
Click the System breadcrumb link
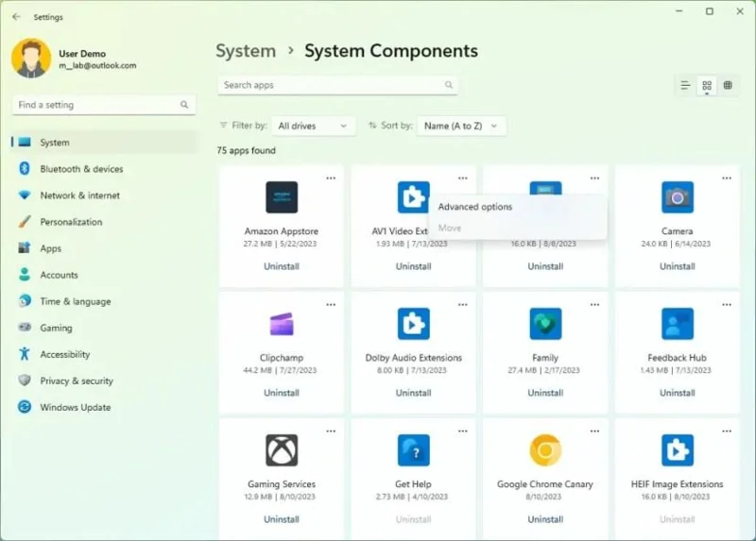[x=246, y=51]
